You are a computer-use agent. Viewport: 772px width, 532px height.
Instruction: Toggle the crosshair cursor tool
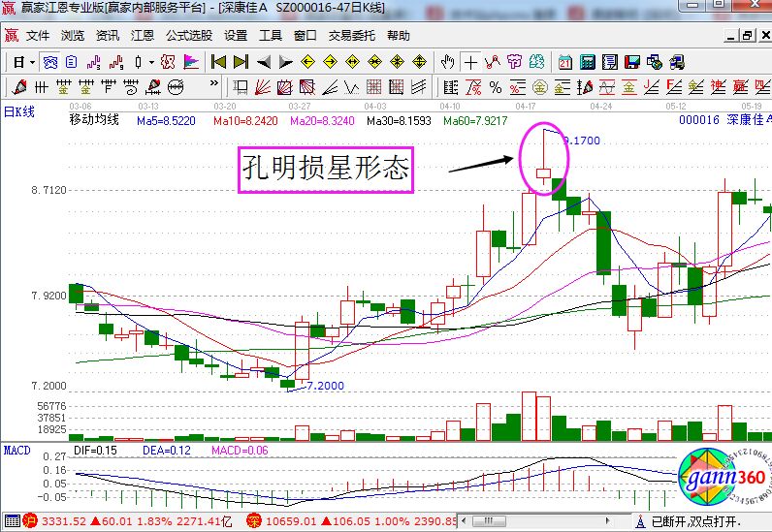470,62
